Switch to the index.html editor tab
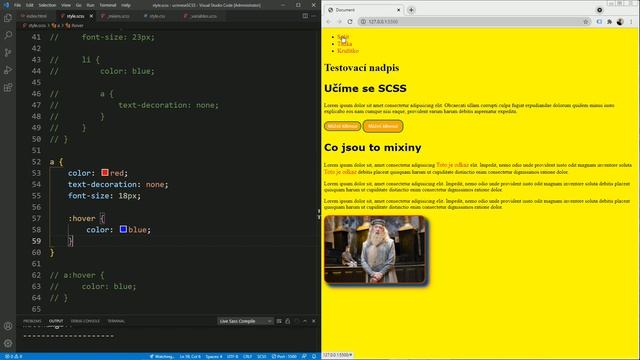The width and height of the screenshot is (640, 360). tap(36, 16)
